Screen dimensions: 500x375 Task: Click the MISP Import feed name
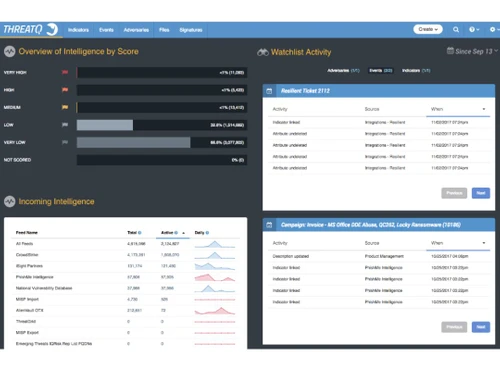pos(27,299)
